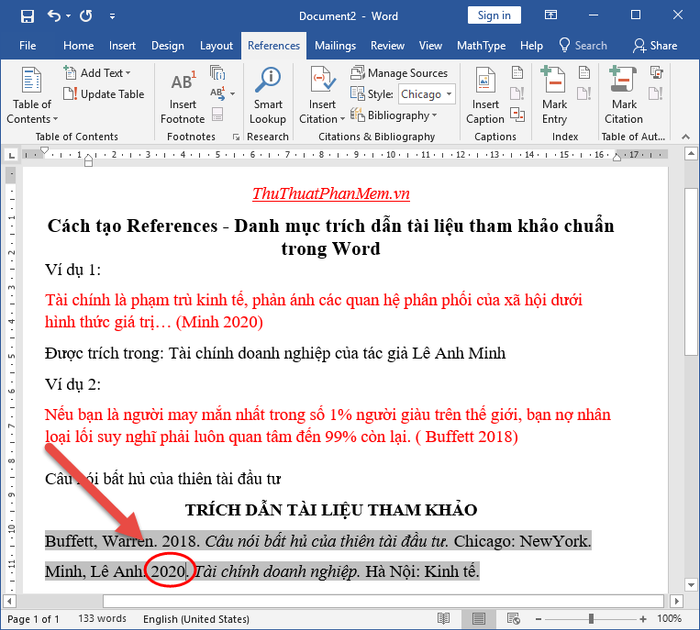
Task: Click Mark Citation
Action: (623, 95)
